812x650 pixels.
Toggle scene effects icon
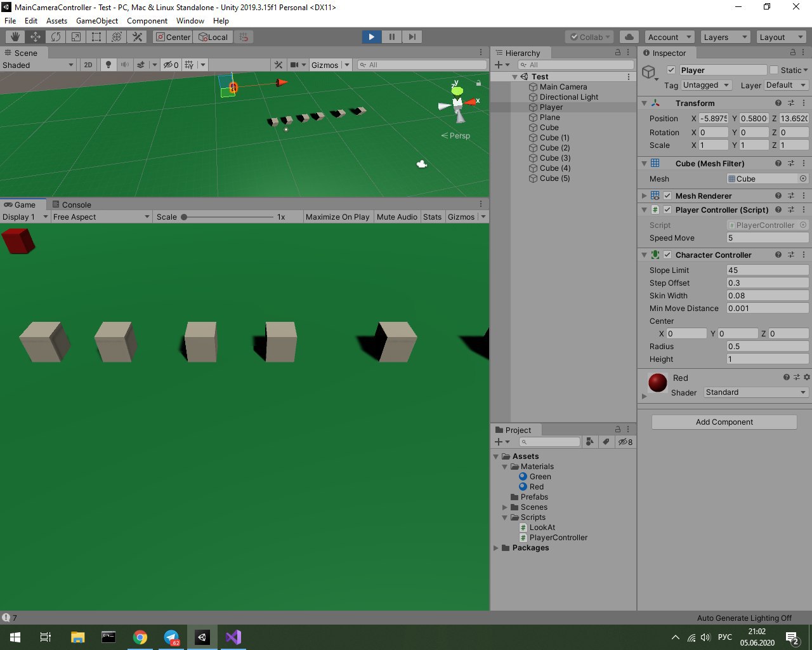pyautogui.click(x=141, y=65)
